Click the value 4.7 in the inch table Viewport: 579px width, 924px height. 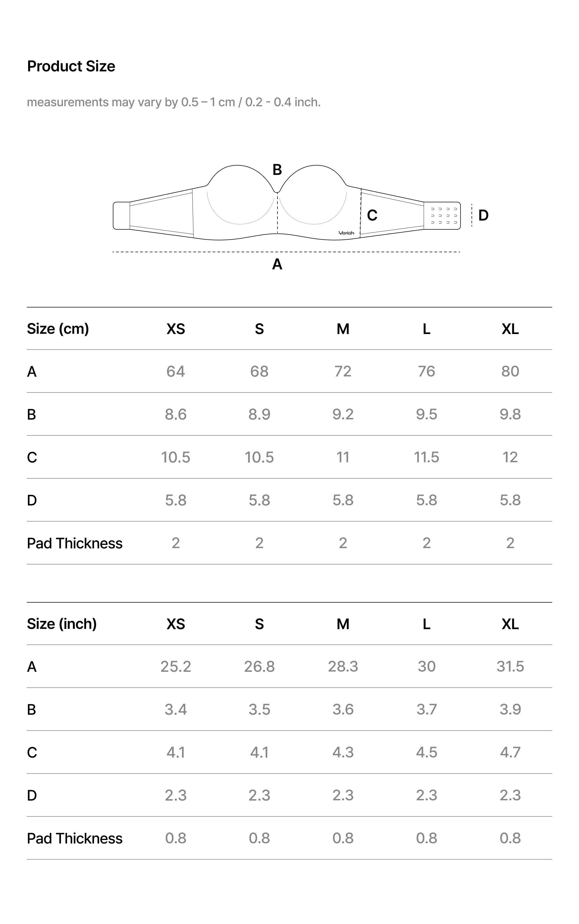pyautogui.click(x=510, y=752)
